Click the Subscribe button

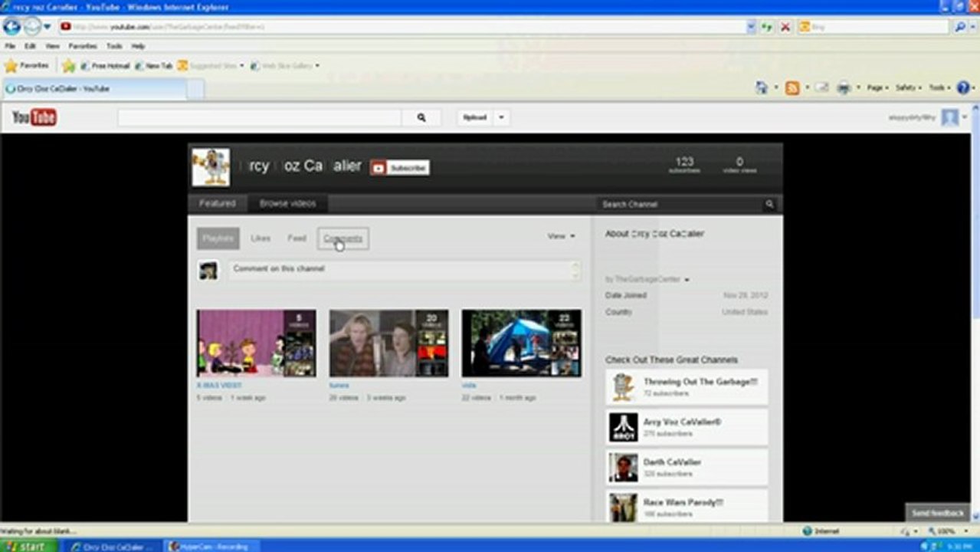pos(400,168)
